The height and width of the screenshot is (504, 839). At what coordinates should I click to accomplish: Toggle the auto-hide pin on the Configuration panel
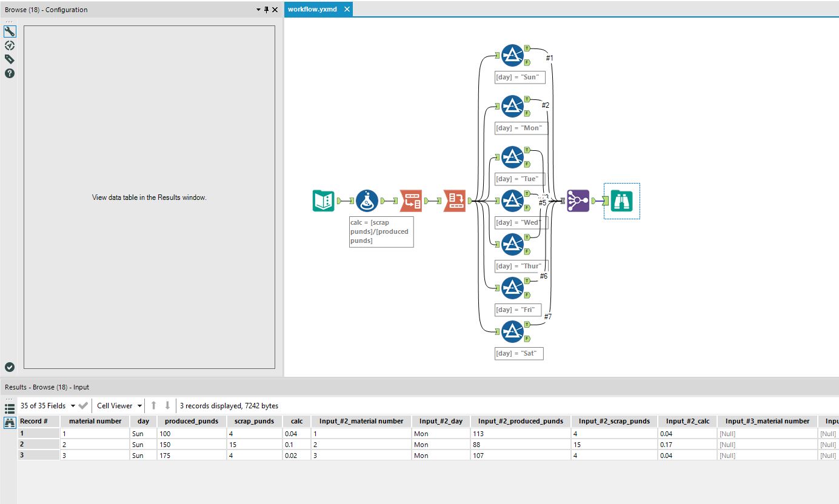pyautogui.click(x=266, y=10)
